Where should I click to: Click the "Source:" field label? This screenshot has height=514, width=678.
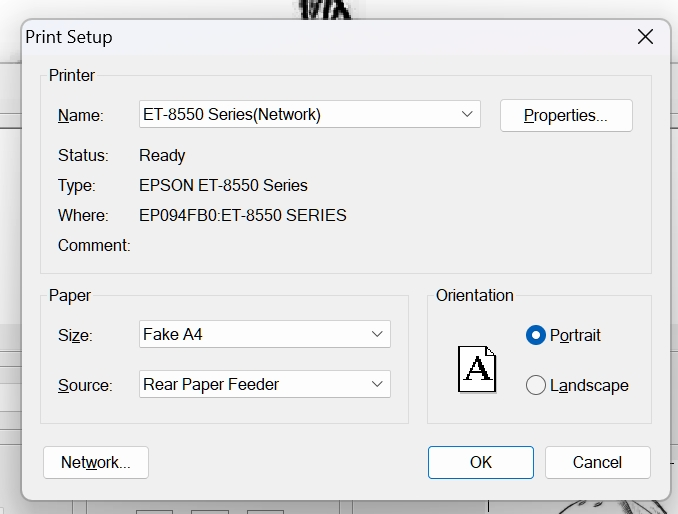click(x=84, y=385)
